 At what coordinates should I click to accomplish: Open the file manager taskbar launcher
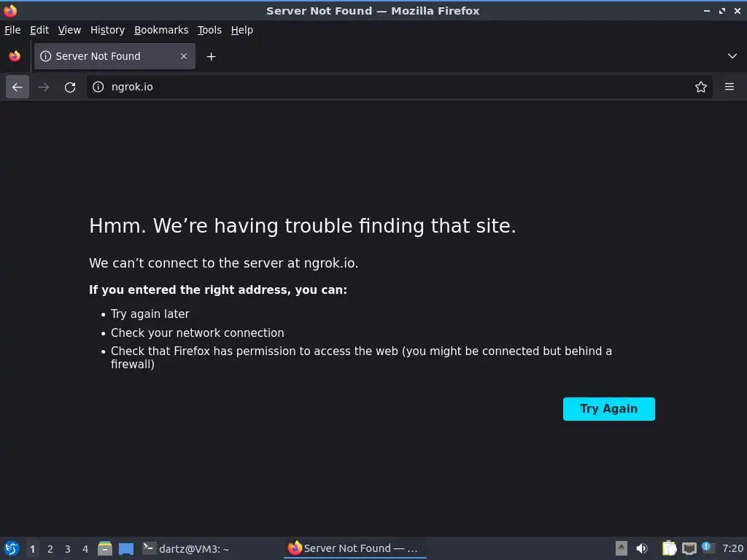[x=105, y=548]
